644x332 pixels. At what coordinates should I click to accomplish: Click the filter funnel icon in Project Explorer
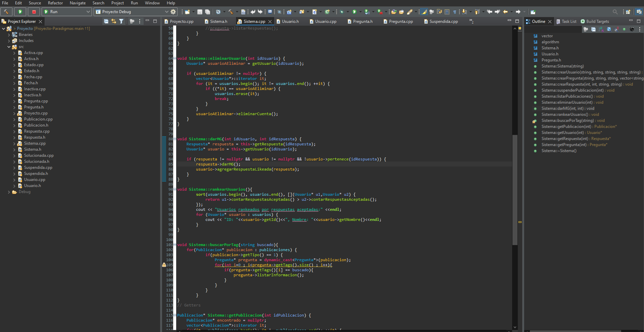121,21
